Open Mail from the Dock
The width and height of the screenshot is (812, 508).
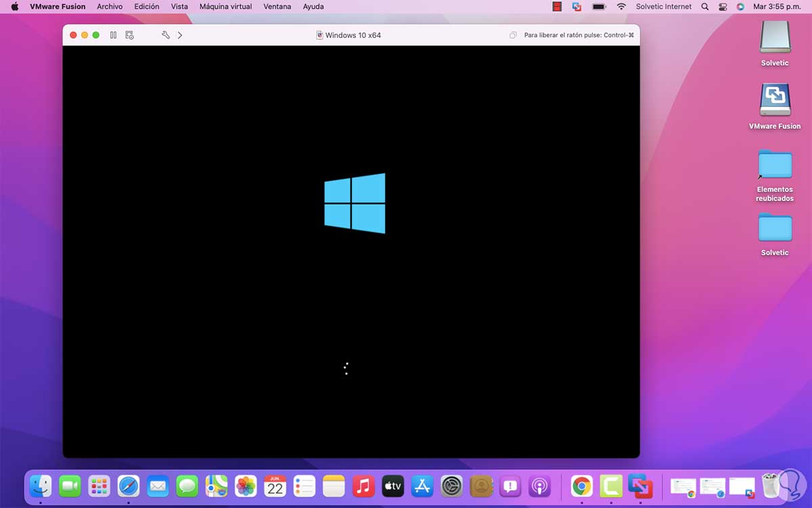[x=158, y=486]
